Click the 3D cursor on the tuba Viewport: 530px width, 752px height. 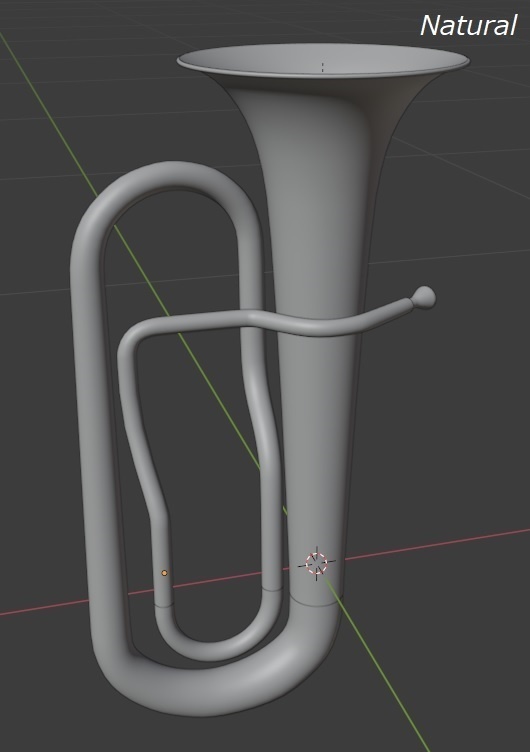point(317,563)
